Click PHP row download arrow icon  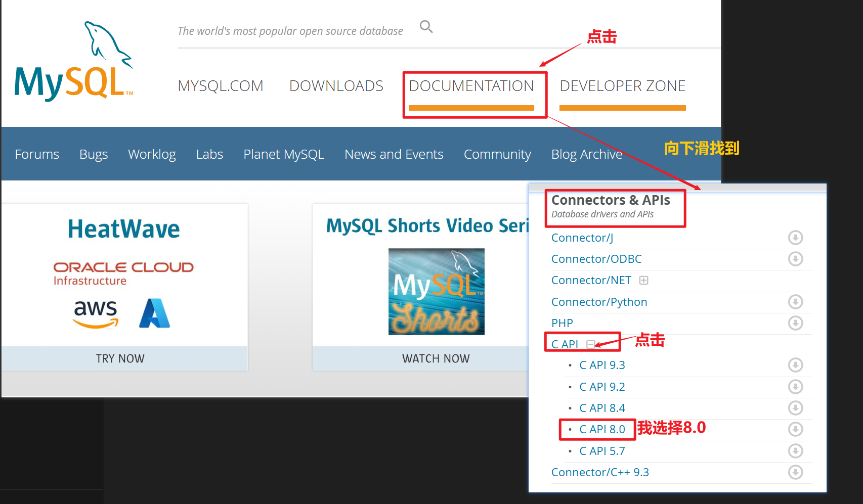795,323
